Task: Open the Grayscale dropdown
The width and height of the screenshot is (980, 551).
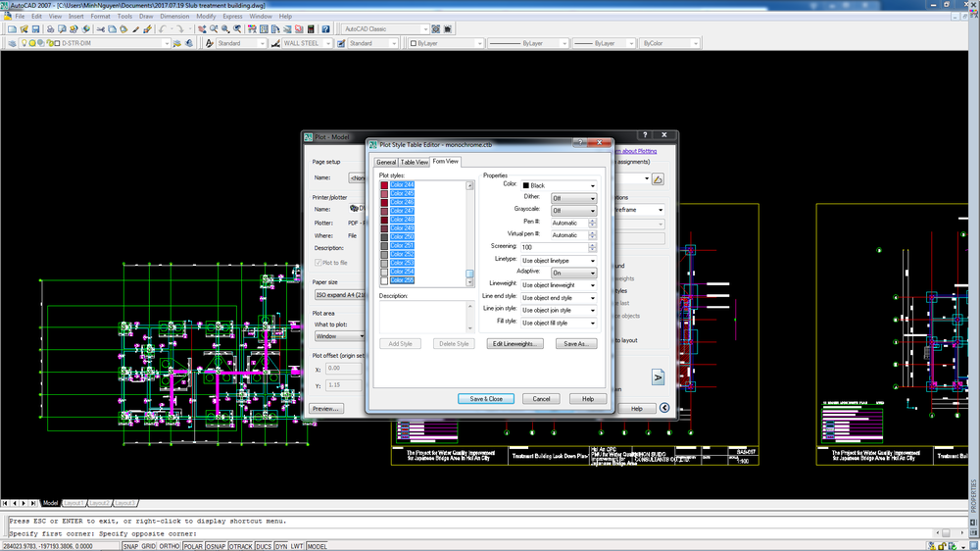Action: click(573, 210)
